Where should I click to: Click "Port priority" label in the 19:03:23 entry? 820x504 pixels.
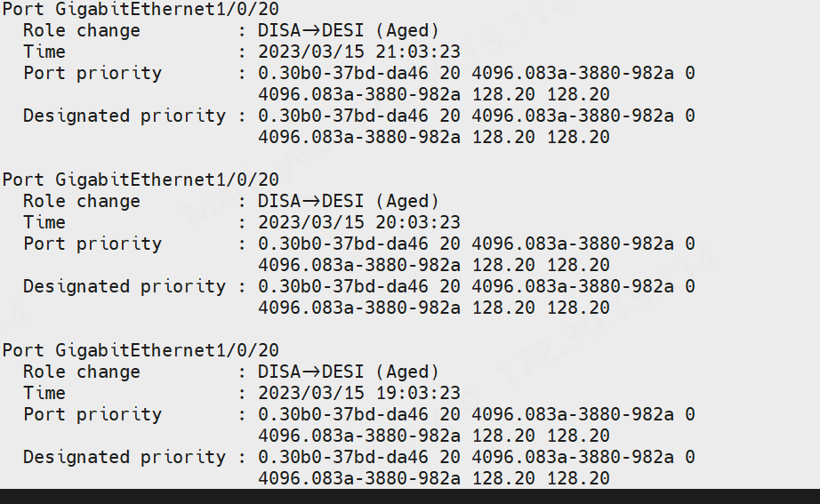(x=92, y=414)
